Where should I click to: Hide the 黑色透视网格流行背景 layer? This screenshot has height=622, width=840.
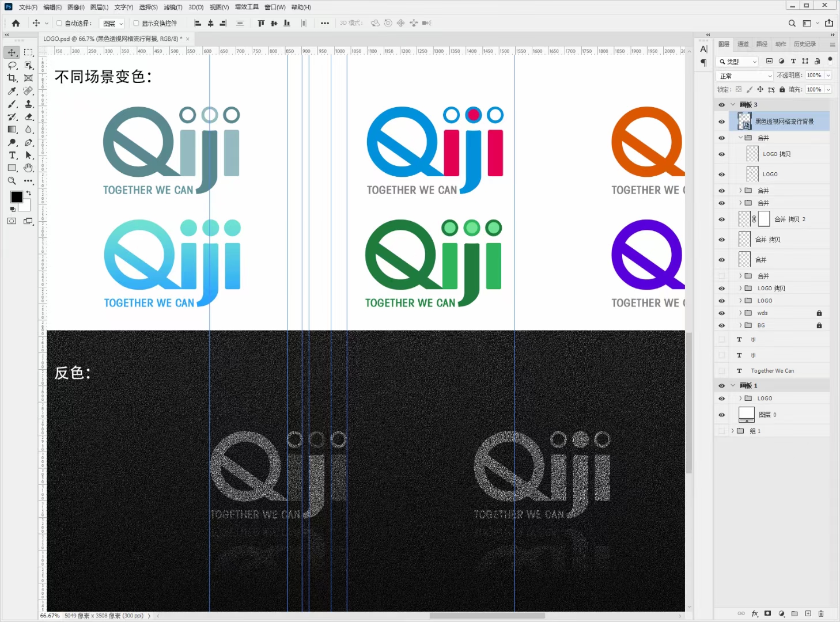(721, 122)
